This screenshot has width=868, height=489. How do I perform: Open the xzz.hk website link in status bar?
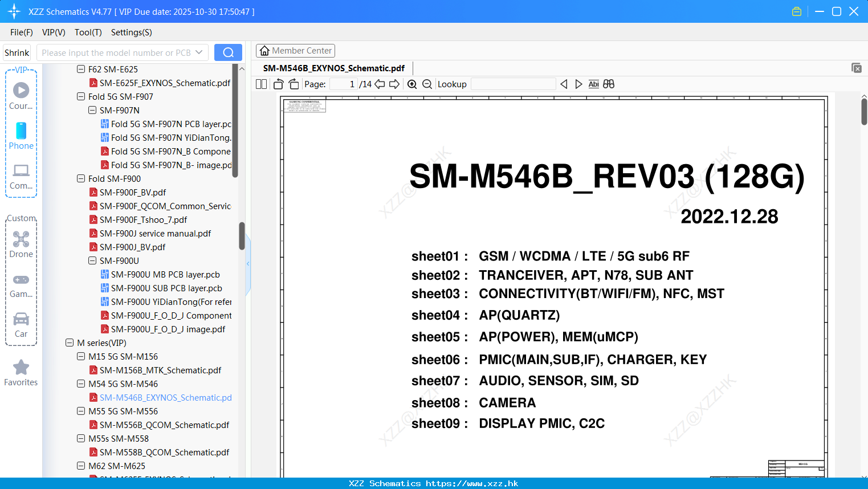coord(472,483)
